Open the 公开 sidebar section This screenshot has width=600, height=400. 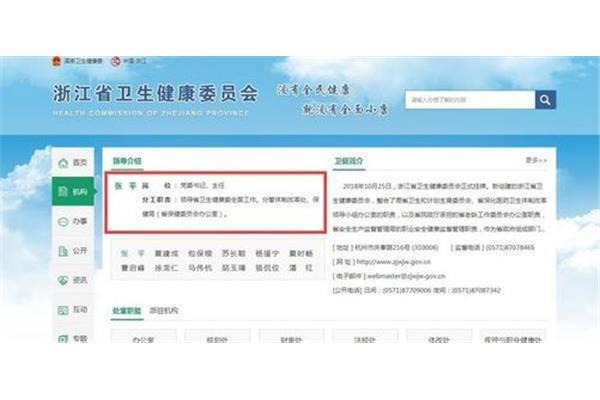tap(73, 251)
